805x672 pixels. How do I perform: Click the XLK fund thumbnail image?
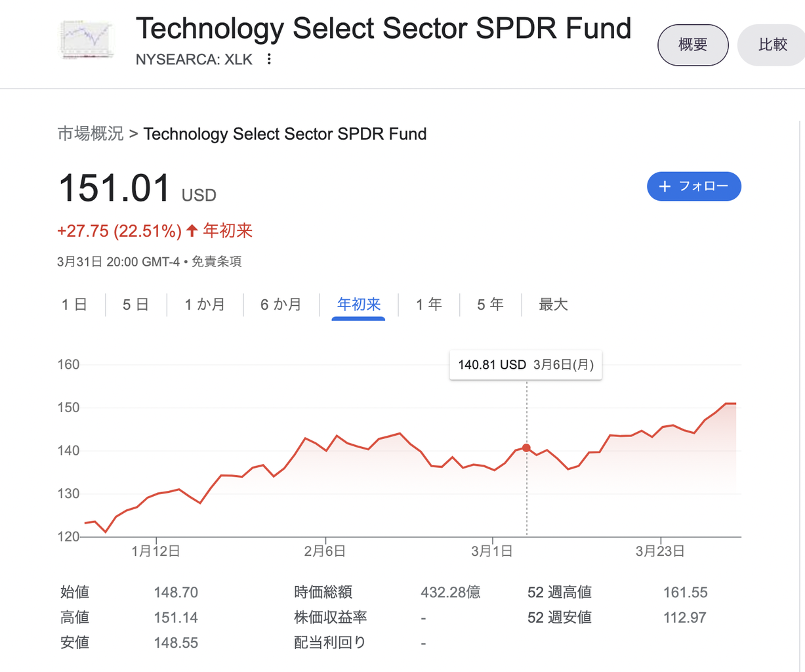(x=87, y=39)
